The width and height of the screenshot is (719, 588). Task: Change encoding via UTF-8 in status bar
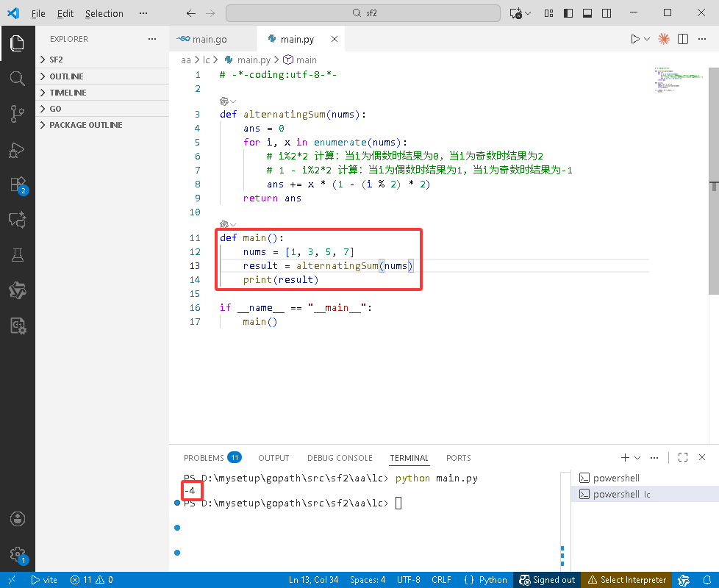[409, 580]
